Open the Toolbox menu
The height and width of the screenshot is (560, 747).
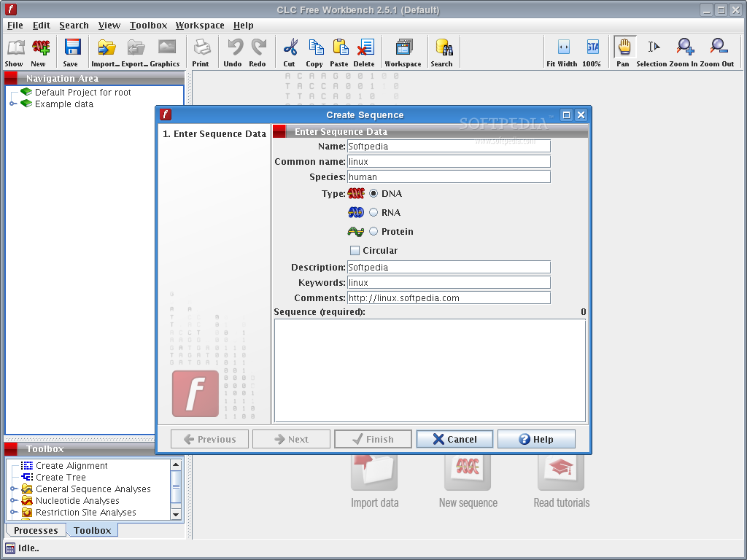148,26
